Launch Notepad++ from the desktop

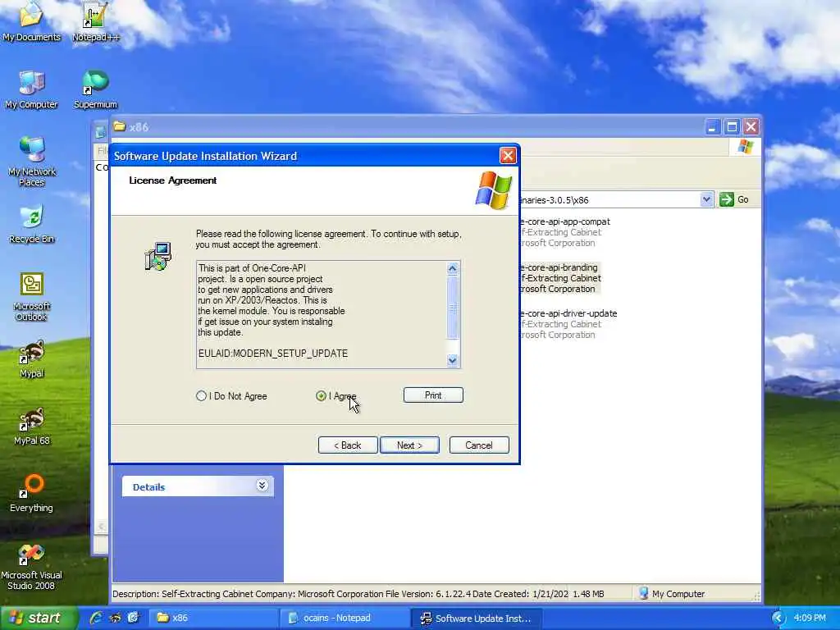coord(95,21)
